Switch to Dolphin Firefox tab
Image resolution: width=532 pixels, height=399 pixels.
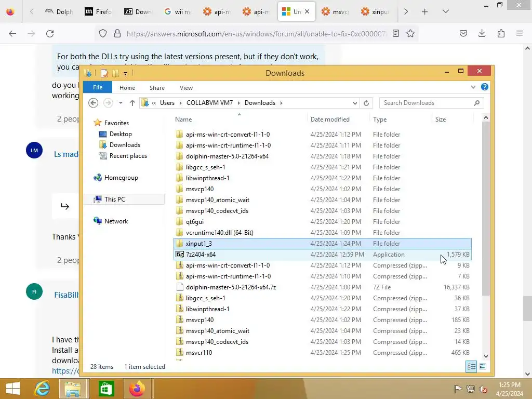coord(59,11)
